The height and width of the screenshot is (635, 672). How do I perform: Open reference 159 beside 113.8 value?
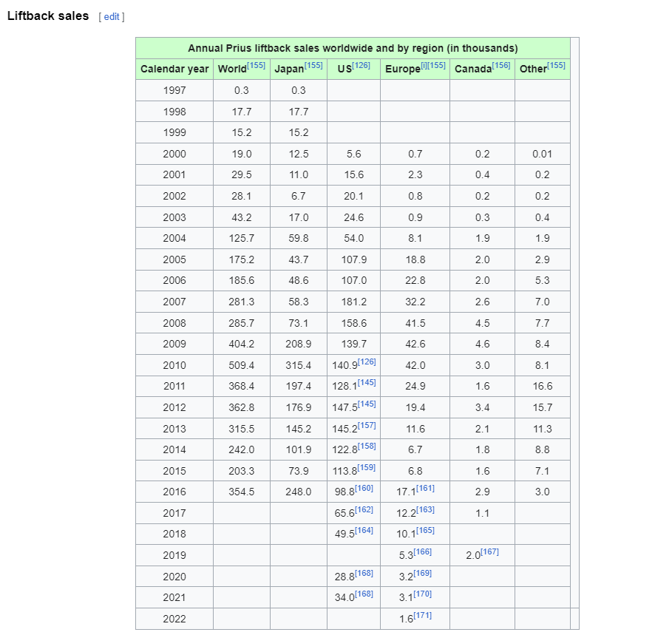coord(367,467)
